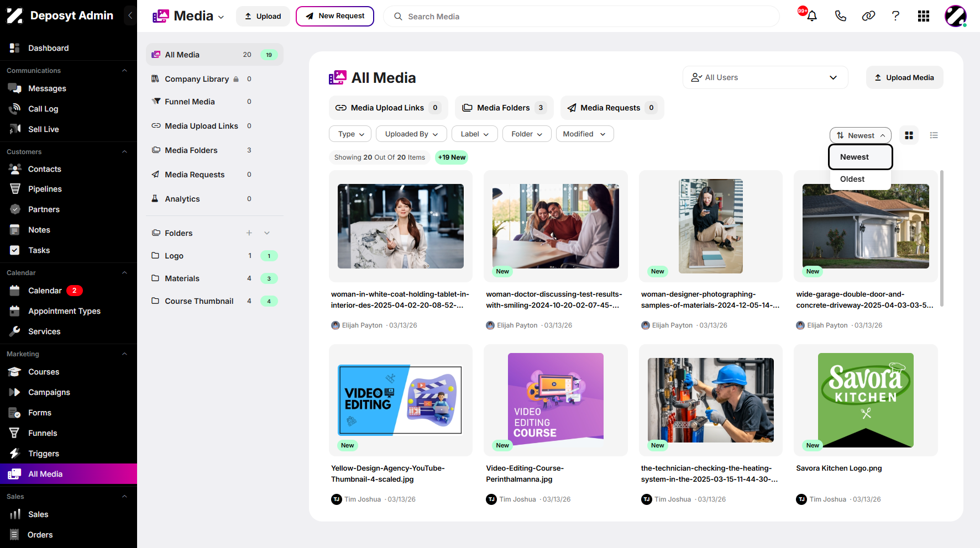Open the link icon in top bar
The width and height of the screenshot is (980, 548).
coord(868,16)
